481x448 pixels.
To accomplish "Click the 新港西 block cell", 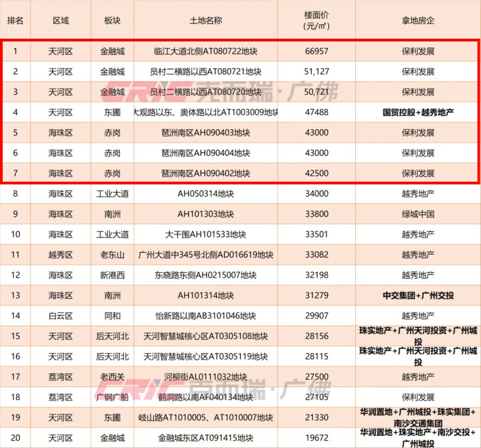I will (x=112, y=275).
